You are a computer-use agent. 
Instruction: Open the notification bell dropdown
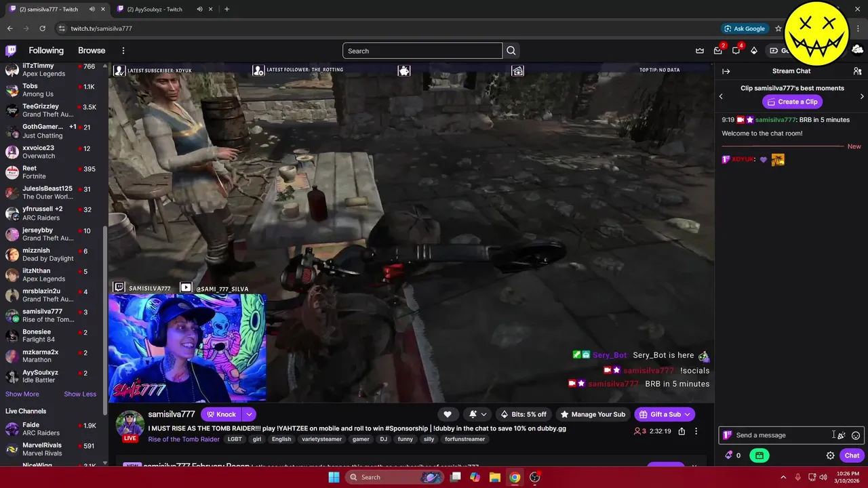tap(477, 414)
